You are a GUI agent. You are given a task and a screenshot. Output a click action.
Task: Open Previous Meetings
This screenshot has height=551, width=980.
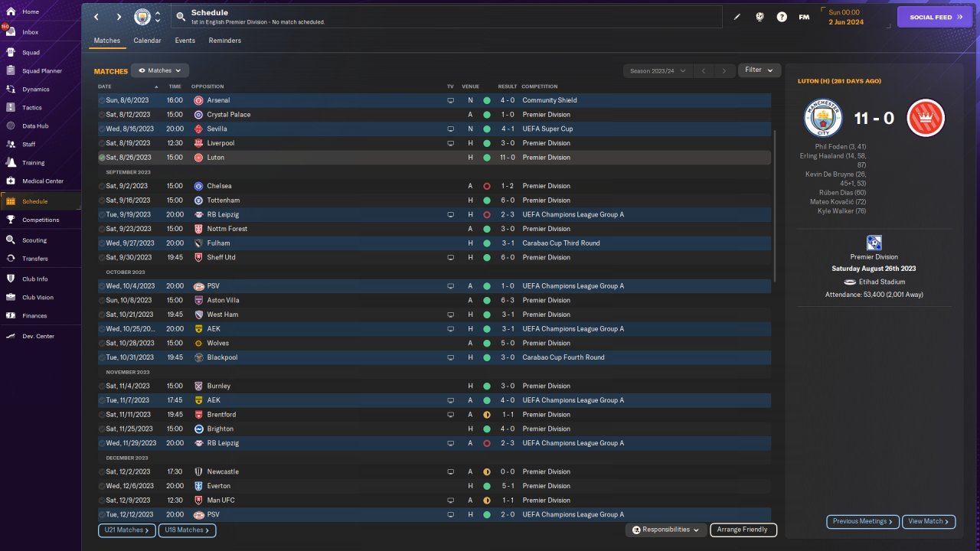tap(863, 521)
